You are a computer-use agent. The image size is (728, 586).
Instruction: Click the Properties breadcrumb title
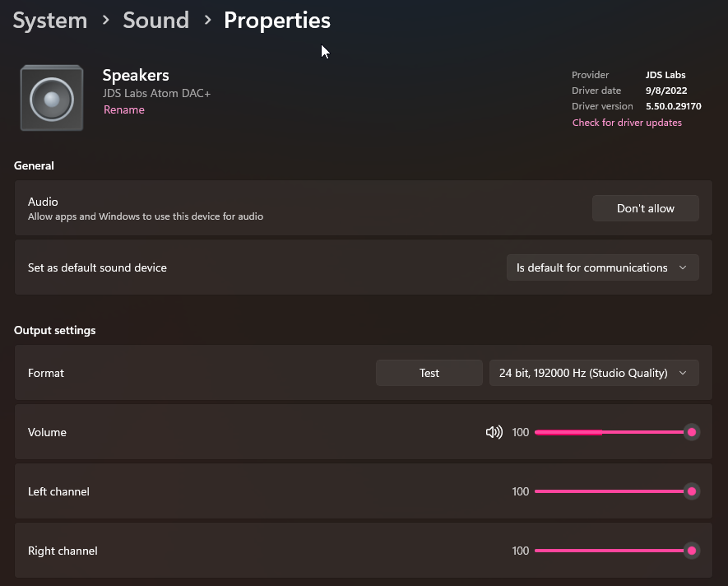tap(277, 21)
